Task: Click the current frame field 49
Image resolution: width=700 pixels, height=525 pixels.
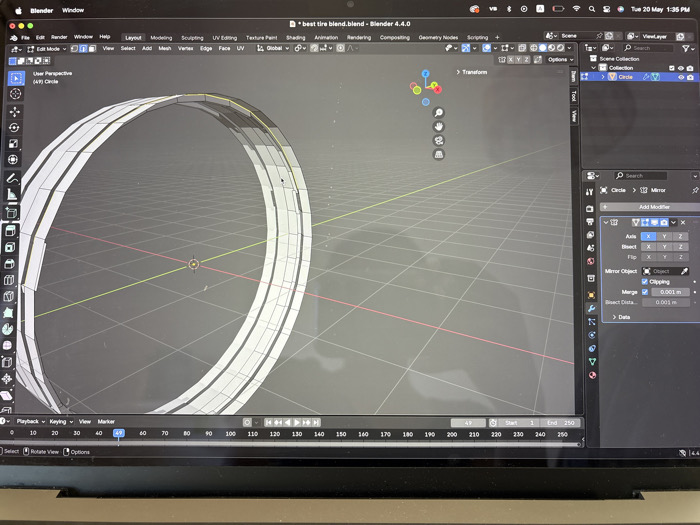Action: (468, 423)
